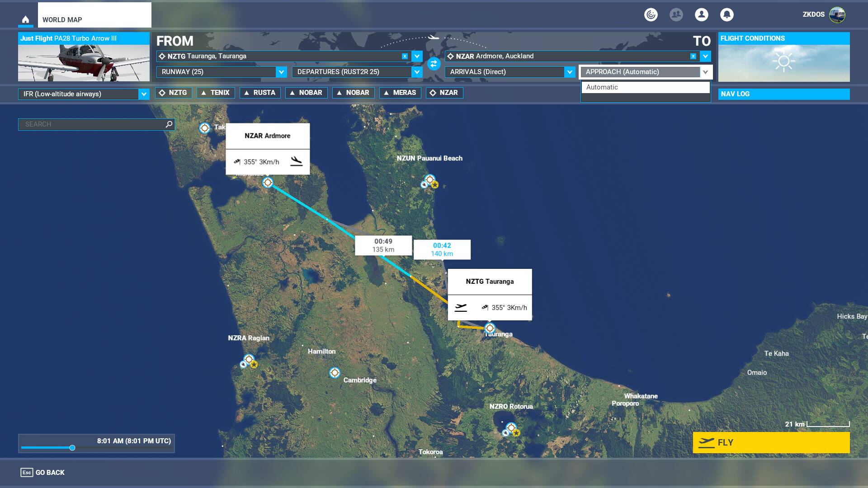
Task: Select the NZUN Pauanui Beach airport marker
Action: (x=429, y=181)
